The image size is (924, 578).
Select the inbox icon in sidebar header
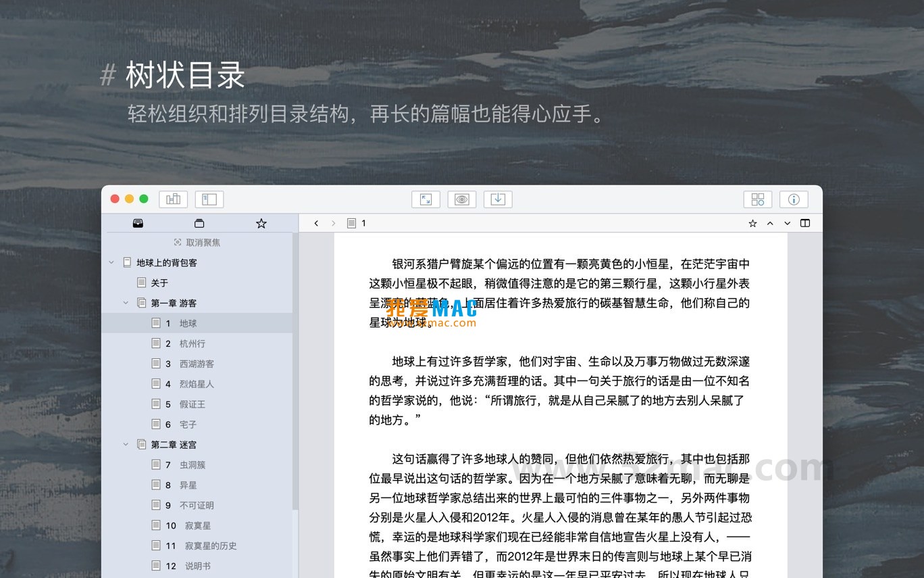[138, 222]
